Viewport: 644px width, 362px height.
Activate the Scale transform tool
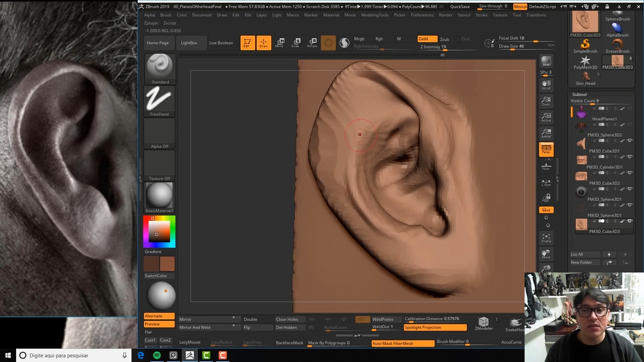click(x=296, y=43)
